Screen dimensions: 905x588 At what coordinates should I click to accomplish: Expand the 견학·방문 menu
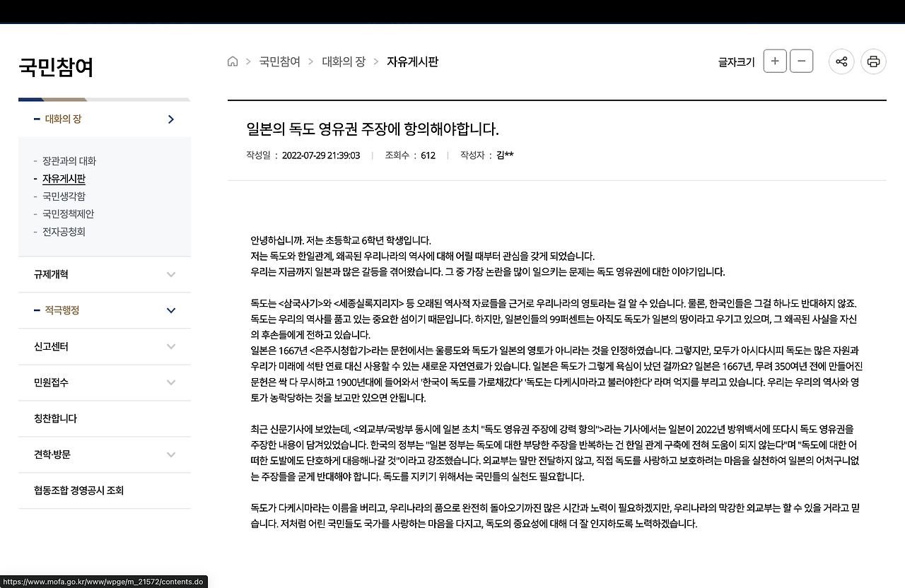[170, 454]
